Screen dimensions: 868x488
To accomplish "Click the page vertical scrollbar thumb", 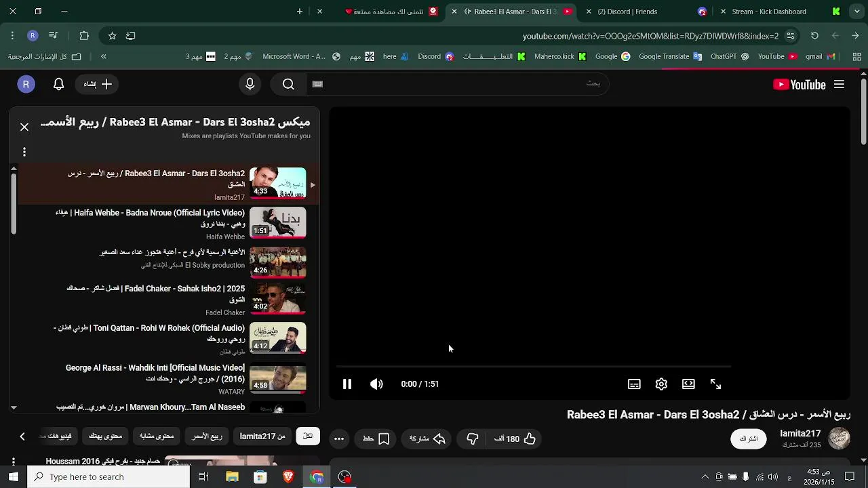I will coord(863,112).
